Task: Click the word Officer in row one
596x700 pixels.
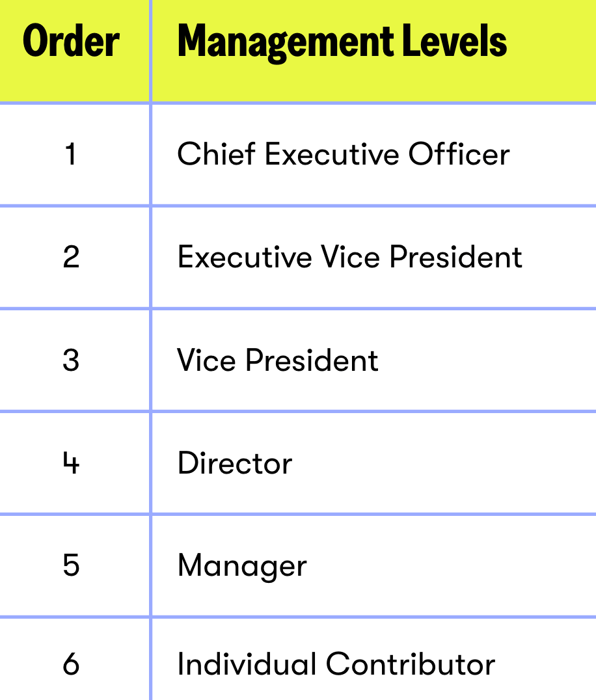Action: point(459,154)
